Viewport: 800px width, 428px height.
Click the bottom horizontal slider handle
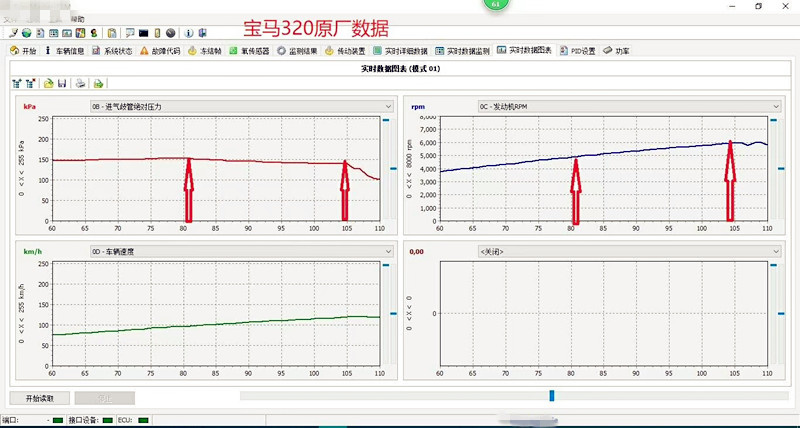(551, 397)
